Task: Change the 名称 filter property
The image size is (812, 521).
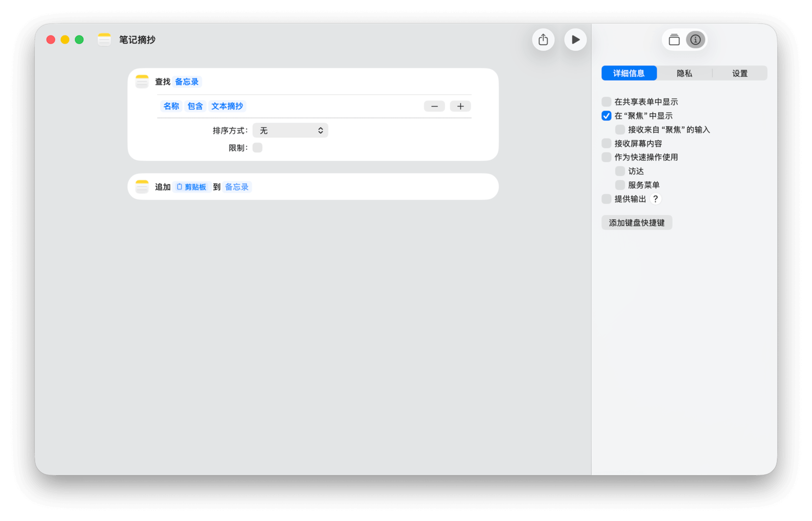Action: pos(171,106)
